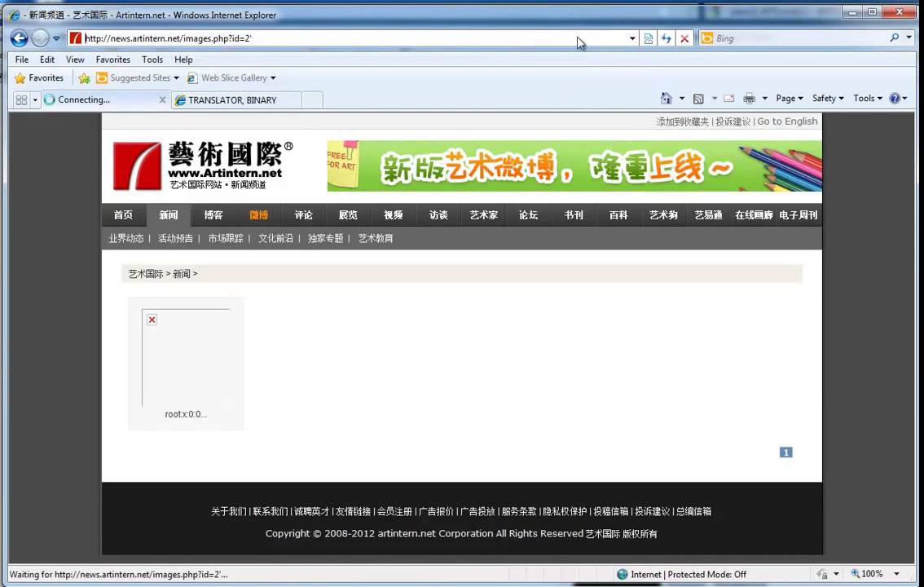Open the Help menu
The height and width of the screenshot is (587, 924).
point(183,60)
